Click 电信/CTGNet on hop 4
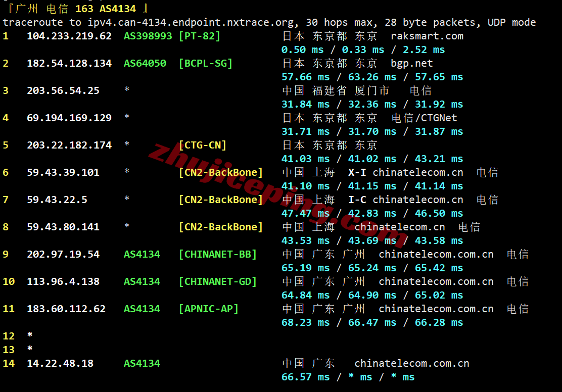 pos(425,118)
